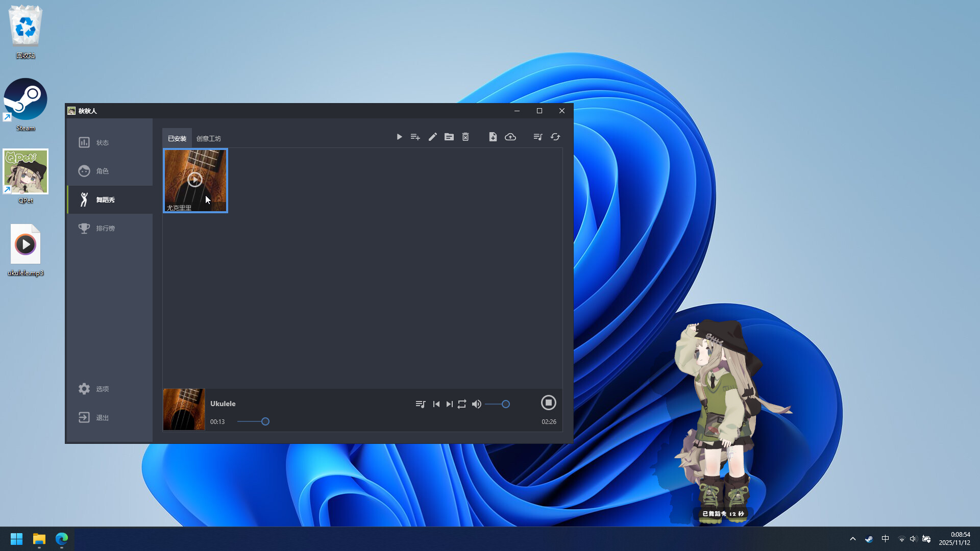Image resolution: width=980 pixels, height=551 pixels.
Task: Select the pencil edit icon in toolbar
Action: (x=432, y=137)
